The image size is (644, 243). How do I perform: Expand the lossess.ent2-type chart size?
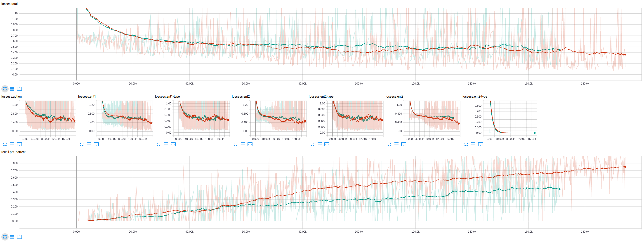coord(312,144)
